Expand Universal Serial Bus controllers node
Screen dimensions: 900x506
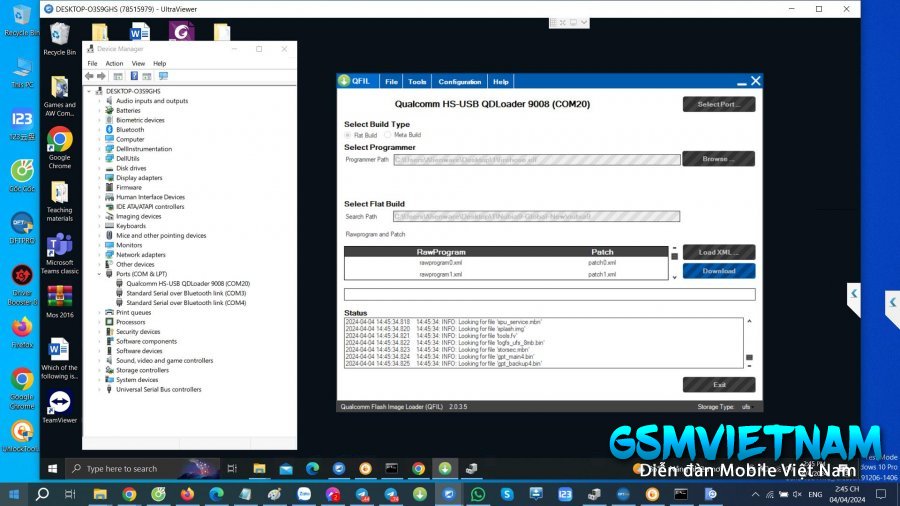pos(99,390)
